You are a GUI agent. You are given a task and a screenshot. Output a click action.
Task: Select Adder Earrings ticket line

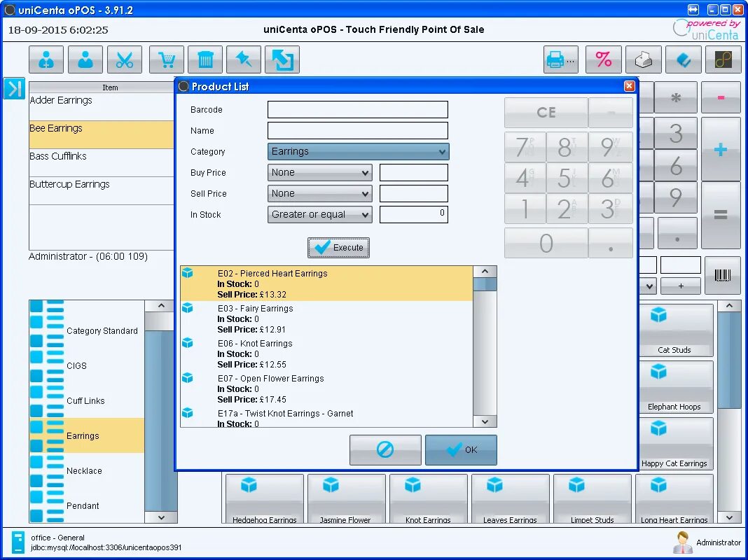click(x=101, y=106)
